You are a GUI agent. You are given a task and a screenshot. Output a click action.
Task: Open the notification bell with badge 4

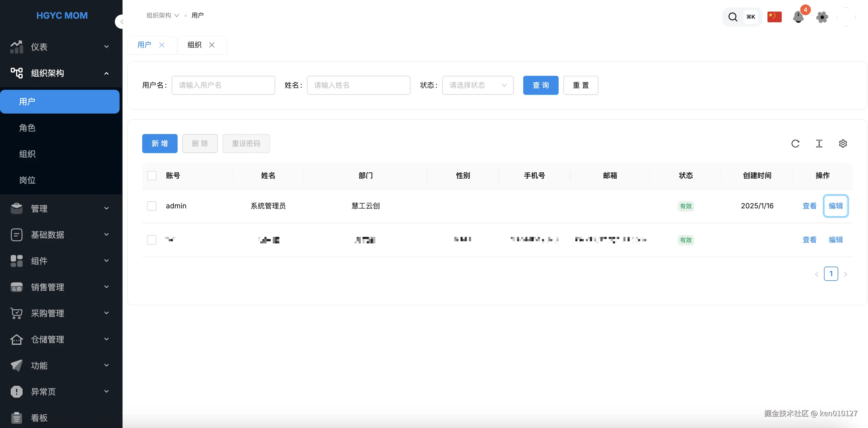(798, 17)
